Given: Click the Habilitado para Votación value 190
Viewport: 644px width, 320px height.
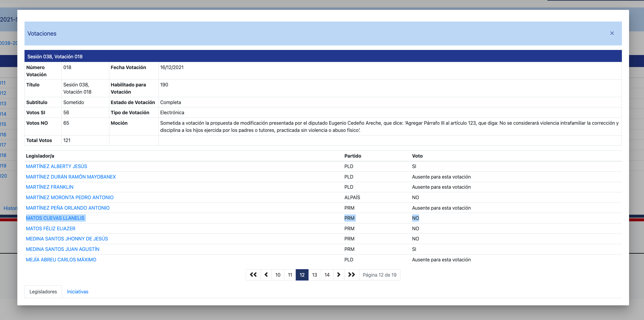Looking at the screenshot, I should point(164,85).
